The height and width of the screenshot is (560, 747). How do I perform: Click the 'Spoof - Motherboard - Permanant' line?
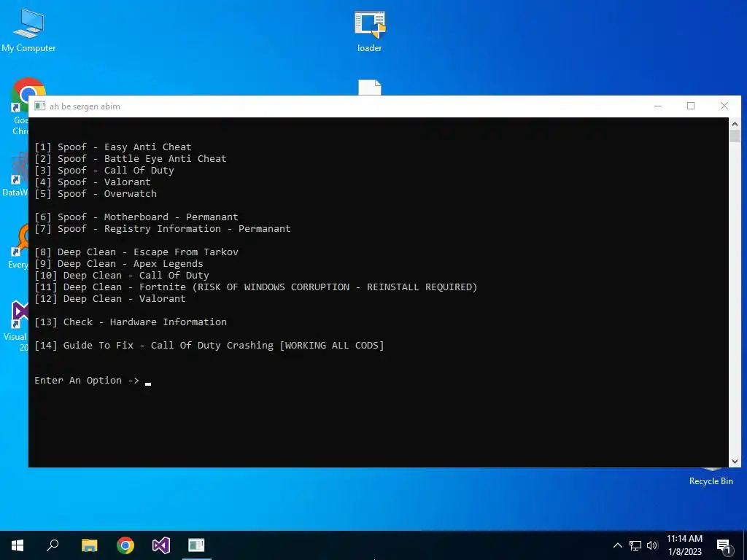[x=136, y=217]
